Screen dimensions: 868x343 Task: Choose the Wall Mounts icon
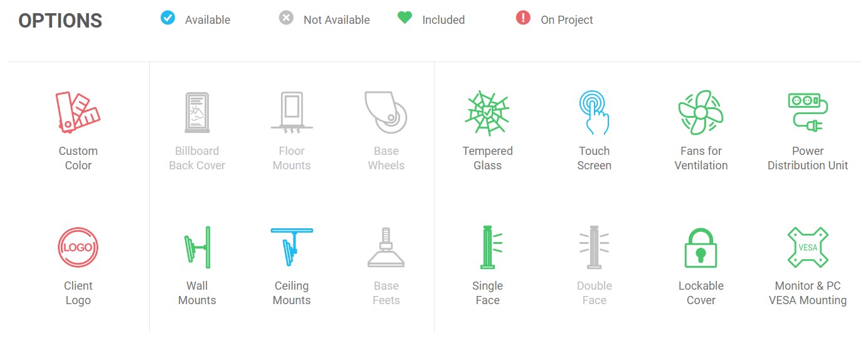tap(197, 247)
